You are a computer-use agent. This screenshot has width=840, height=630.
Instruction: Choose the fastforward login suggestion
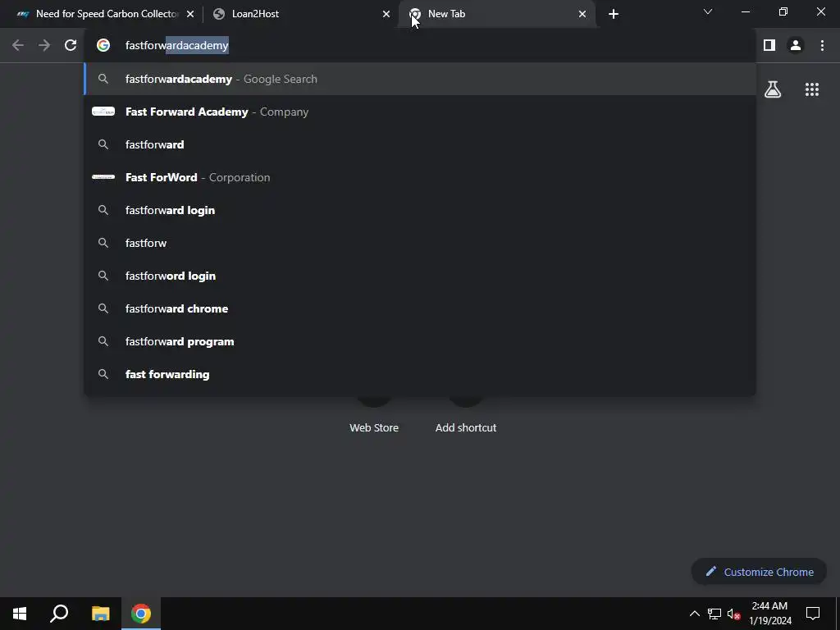420,210
